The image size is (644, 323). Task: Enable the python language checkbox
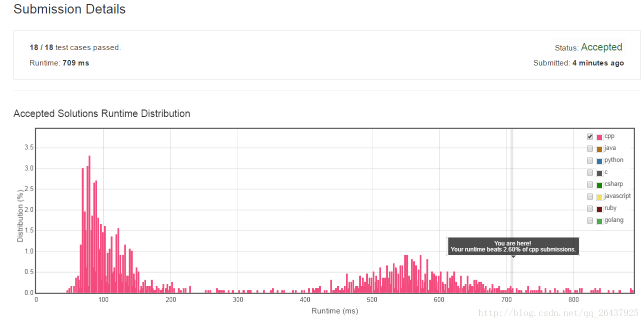[590, 160]
